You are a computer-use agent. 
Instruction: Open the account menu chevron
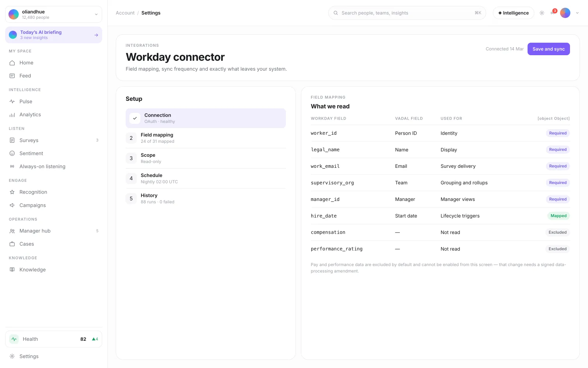tap(577, 13)
